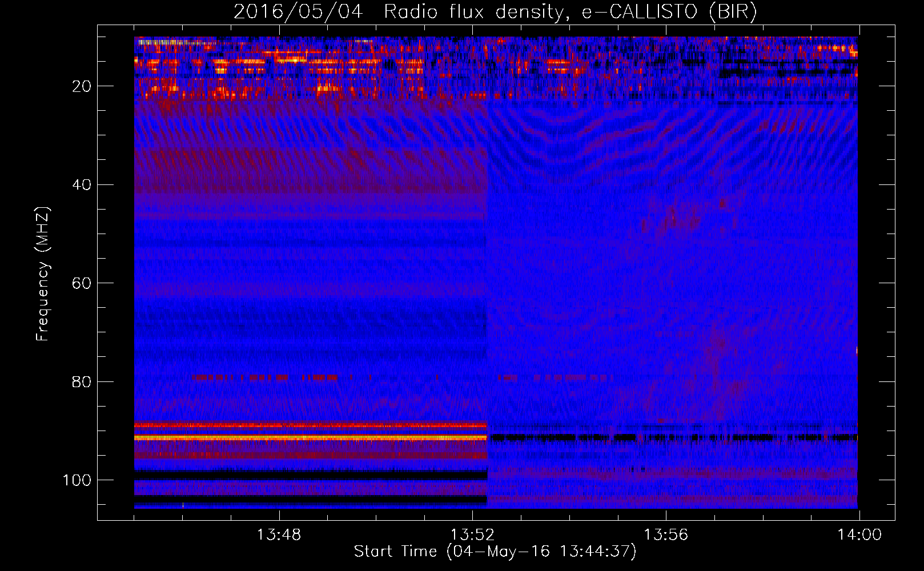Screen dimensions: 924x571
Task: Click the '14:00' time tick label
Action: pos(859,534)
